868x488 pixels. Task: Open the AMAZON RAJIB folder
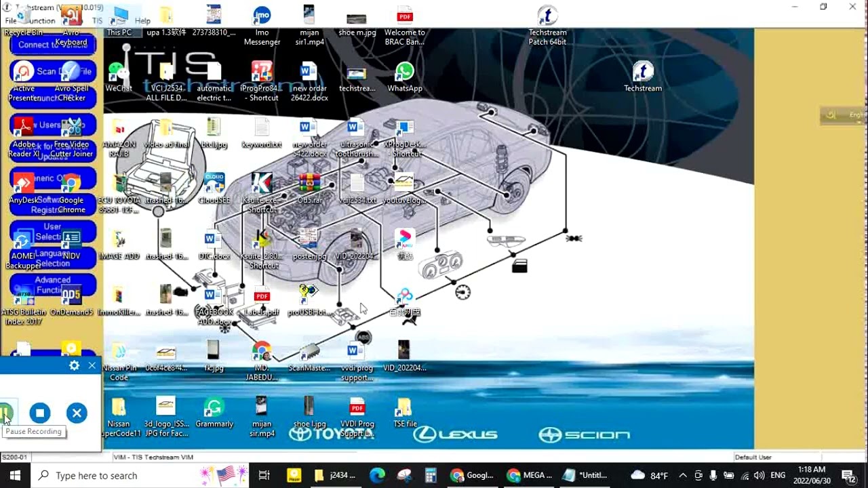coord(119,137)
